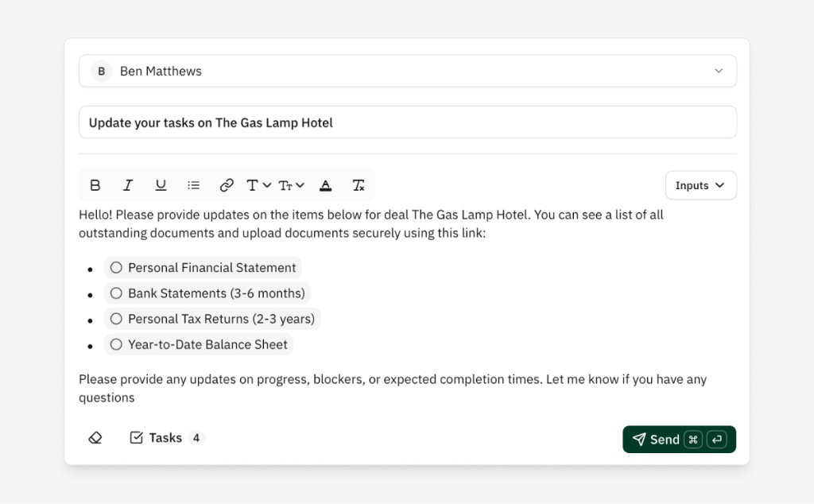This screenshot has width=814, height=504.
Task: Toggle the Year-to-Date Balance Sheet circle
Action: point(116,344)
